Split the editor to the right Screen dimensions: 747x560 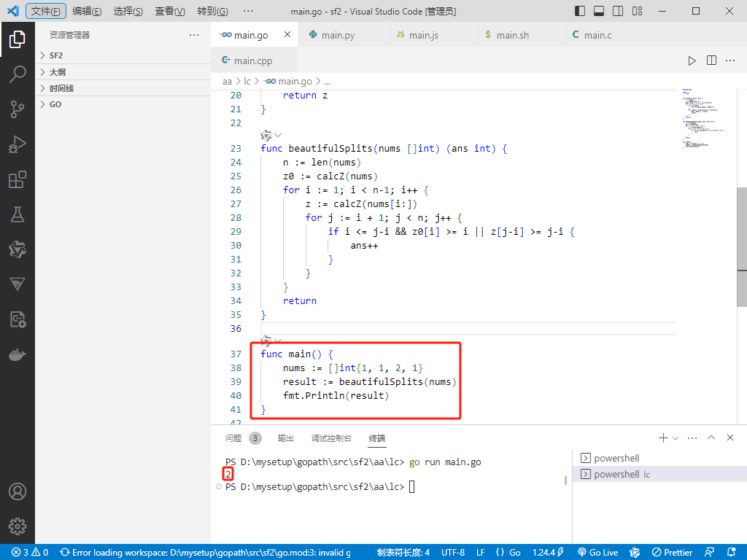click(711, 61)
